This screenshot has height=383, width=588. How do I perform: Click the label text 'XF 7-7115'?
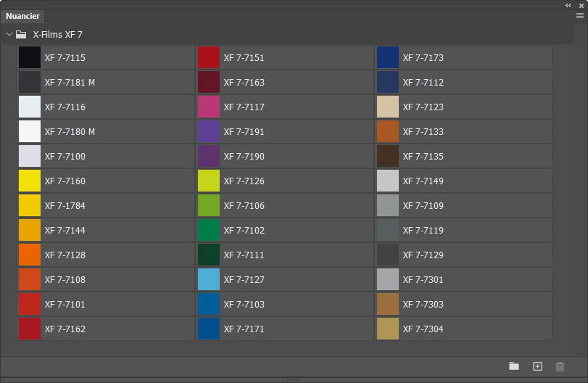[65, 58]
